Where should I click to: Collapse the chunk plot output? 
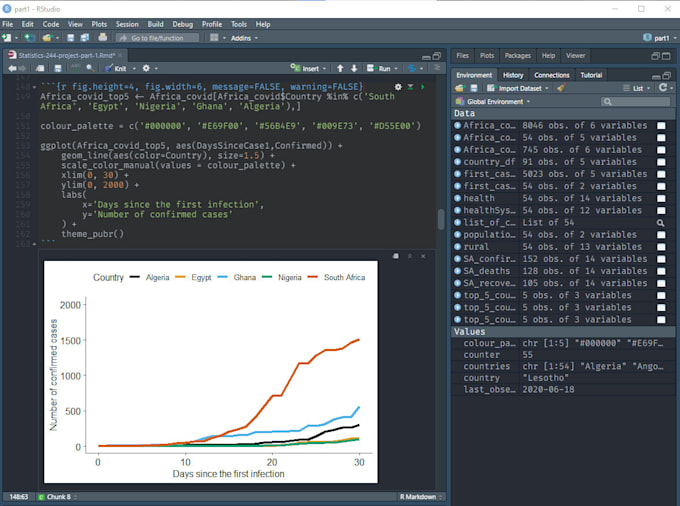click(409, 256)
